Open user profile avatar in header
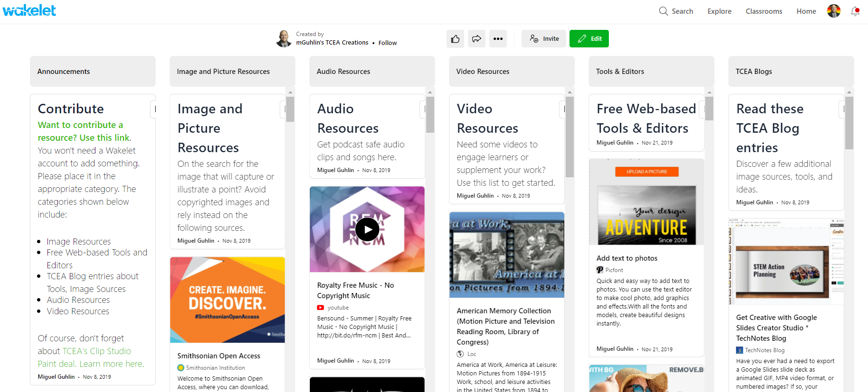The height and width of the screenshot is (392, 868). 833,11
